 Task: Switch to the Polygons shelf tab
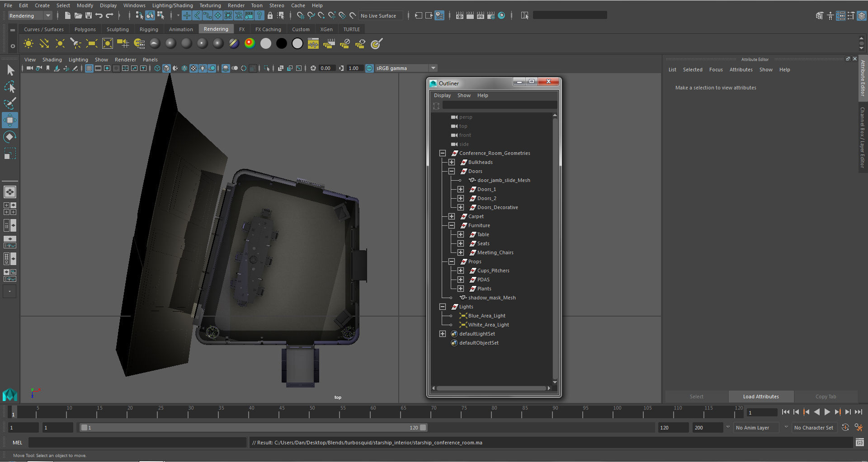pos(85,29)
